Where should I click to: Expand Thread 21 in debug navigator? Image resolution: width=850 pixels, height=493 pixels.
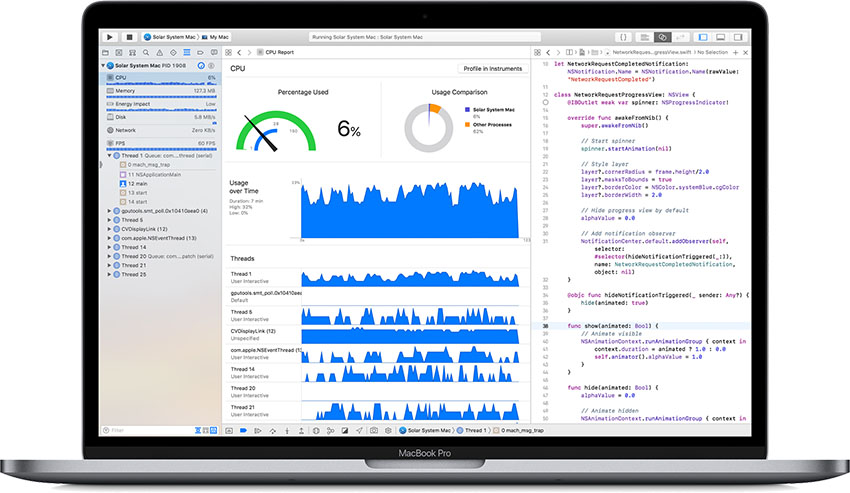(110, 266)
